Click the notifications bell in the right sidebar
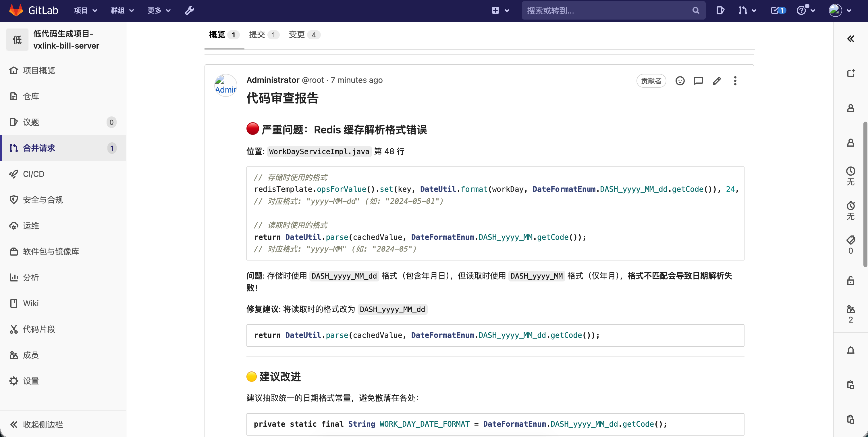Screen dimensions: 868x437 point(850,350)
